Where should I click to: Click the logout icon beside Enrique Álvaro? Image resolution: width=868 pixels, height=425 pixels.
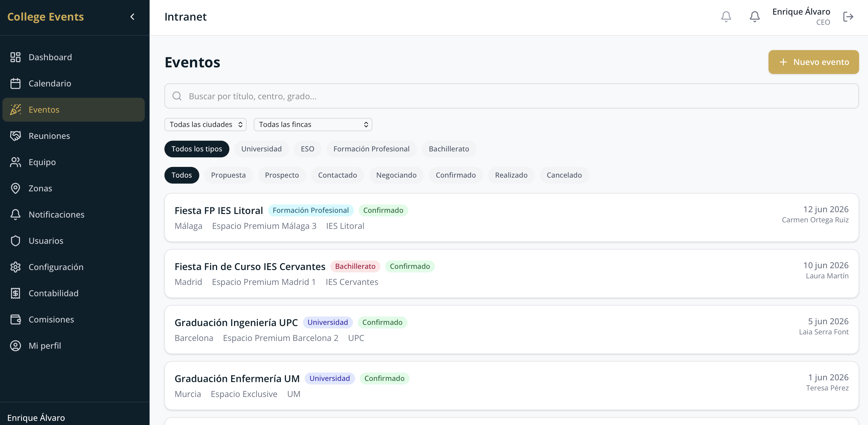(x=848, y=17)
